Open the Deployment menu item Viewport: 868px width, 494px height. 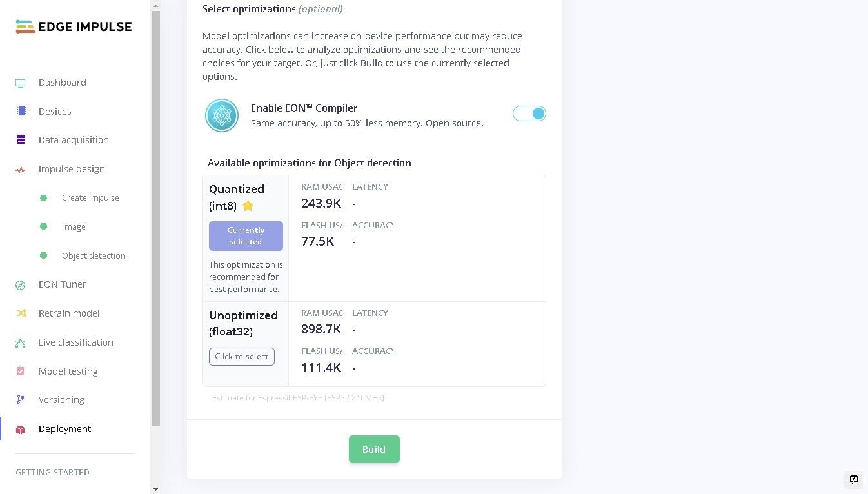tap(64, 429)
